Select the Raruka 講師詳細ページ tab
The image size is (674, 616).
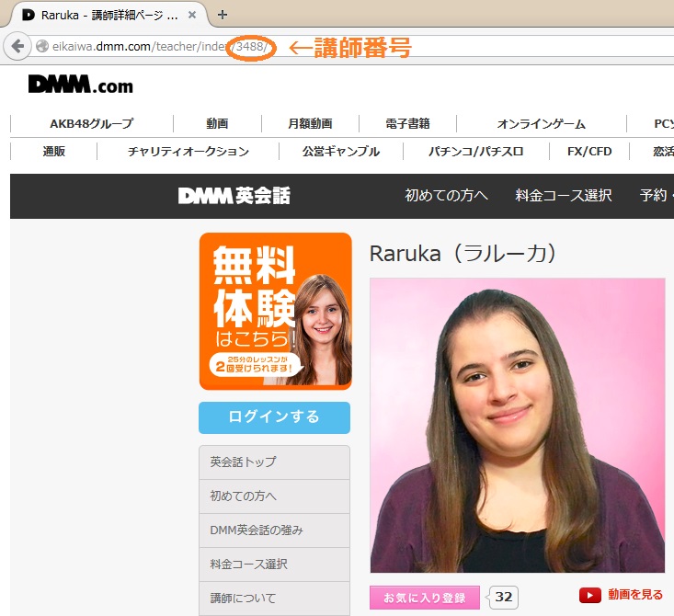108,15
